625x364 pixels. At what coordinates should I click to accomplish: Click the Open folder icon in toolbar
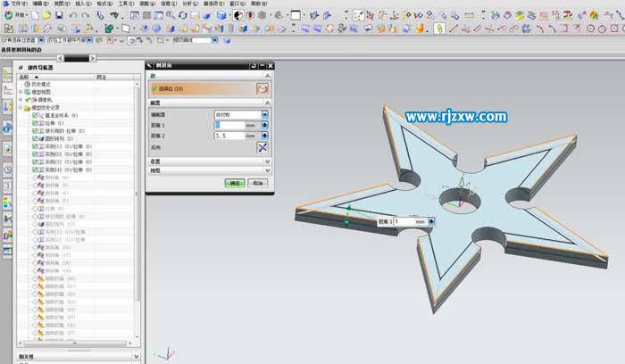pyautogui.click(x=46, y=15)
